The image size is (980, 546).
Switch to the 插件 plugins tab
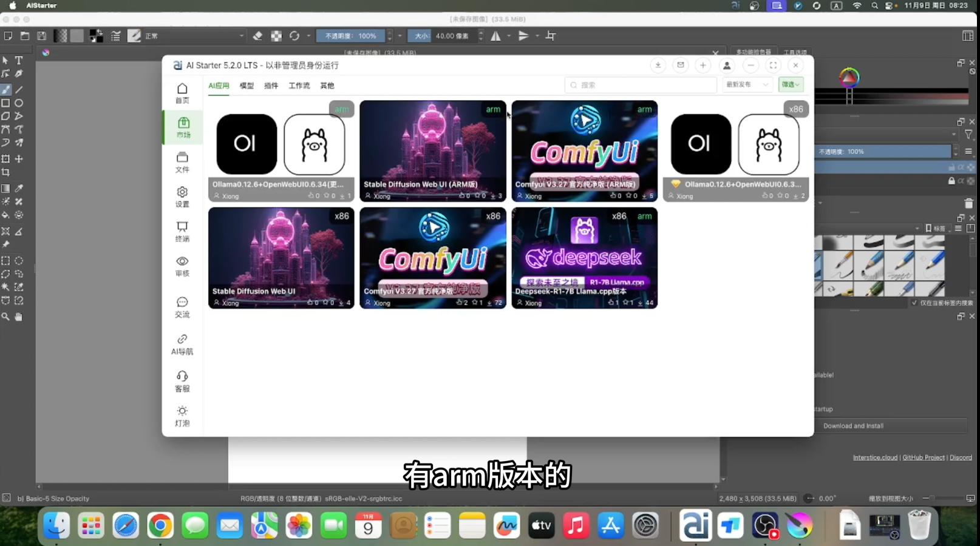[271, 86]
